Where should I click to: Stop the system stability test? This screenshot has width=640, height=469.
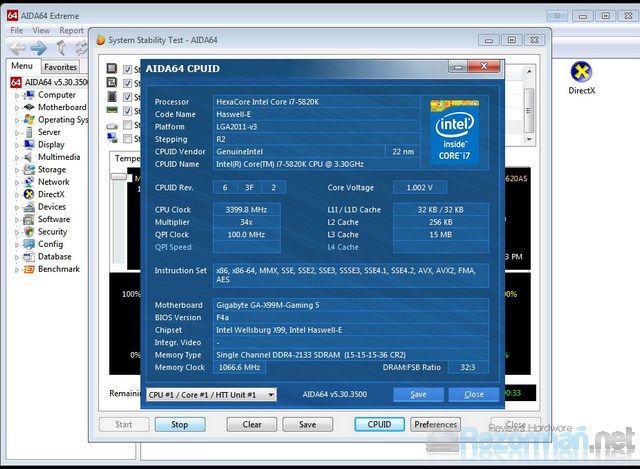pos(180,425)
